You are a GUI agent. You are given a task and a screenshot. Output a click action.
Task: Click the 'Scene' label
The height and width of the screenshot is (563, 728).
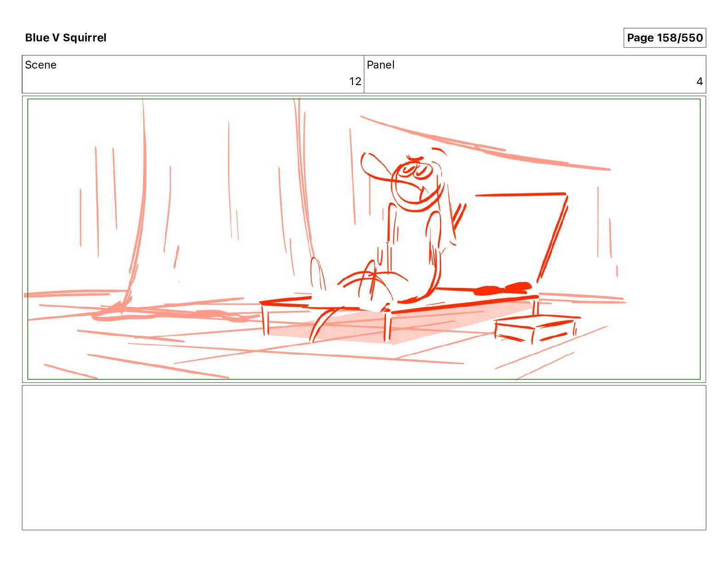(40, 65)
